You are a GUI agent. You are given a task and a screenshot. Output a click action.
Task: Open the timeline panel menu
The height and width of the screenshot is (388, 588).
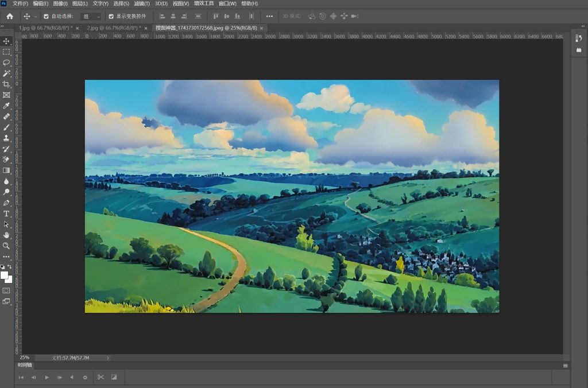[x=566, y=366]
